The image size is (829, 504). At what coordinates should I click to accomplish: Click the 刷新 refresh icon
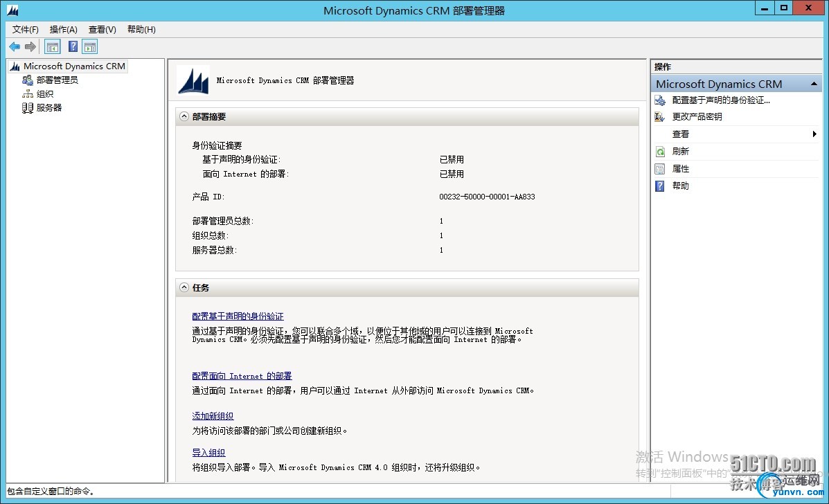coord(660,152)
